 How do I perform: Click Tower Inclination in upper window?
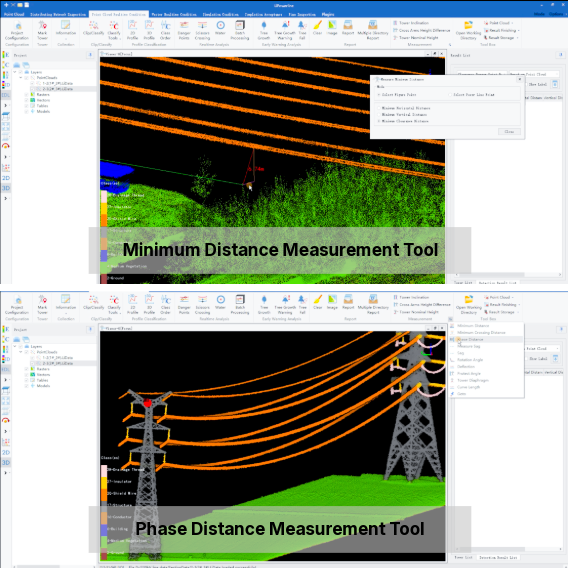[411, 23]
